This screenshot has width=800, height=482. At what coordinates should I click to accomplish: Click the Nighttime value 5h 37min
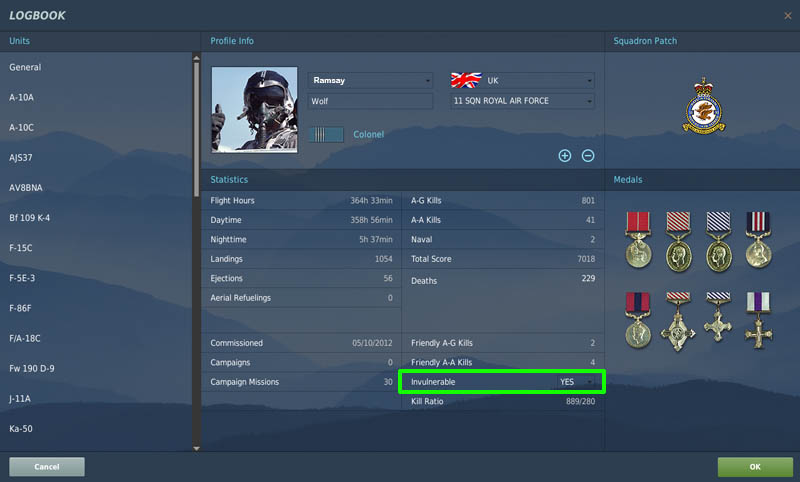(x=376, y=239)
